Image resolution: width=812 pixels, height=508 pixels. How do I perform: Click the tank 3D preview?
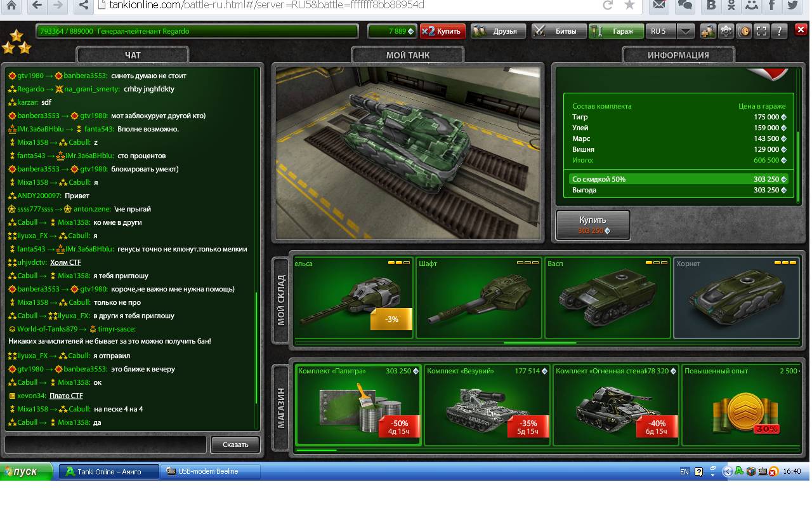tap(409, 153)
